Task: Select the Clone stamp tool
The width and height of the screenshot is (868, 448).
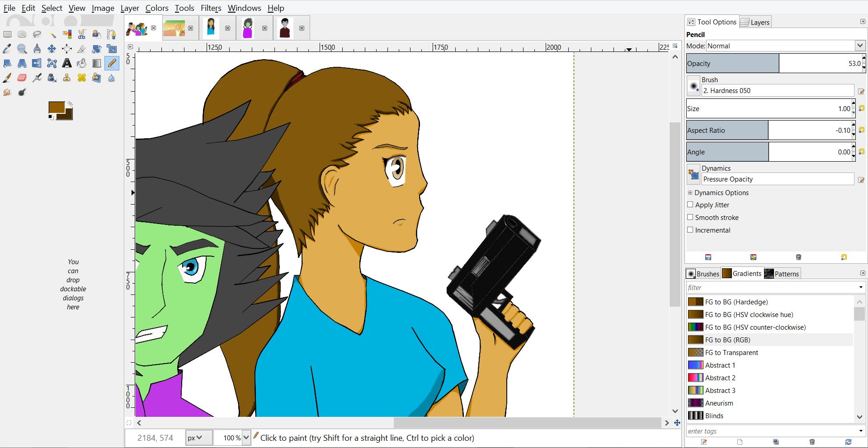Action: click(67, 78)
